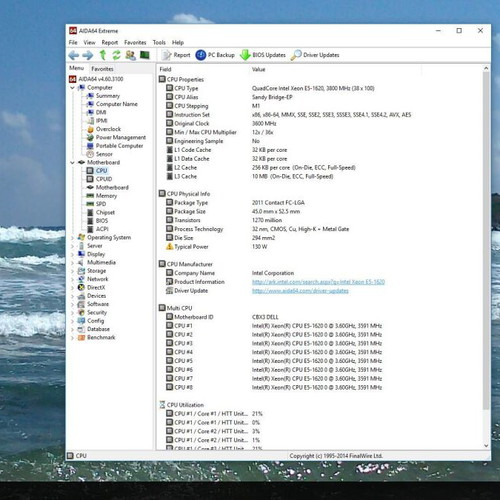This screenshot has width=500, height=500.
Task: Expand the Storage tree node
Action: (72, 271)
